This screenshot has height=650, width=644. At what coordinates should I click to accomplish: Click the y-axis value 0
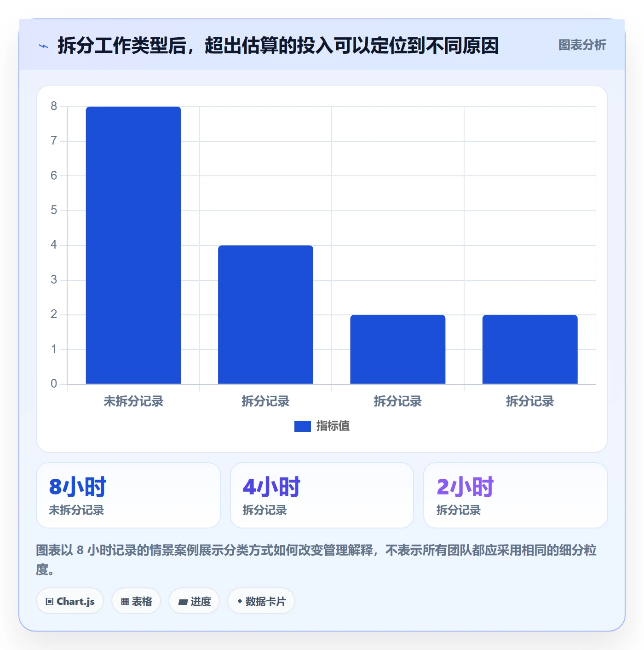(x=54, y=384)
